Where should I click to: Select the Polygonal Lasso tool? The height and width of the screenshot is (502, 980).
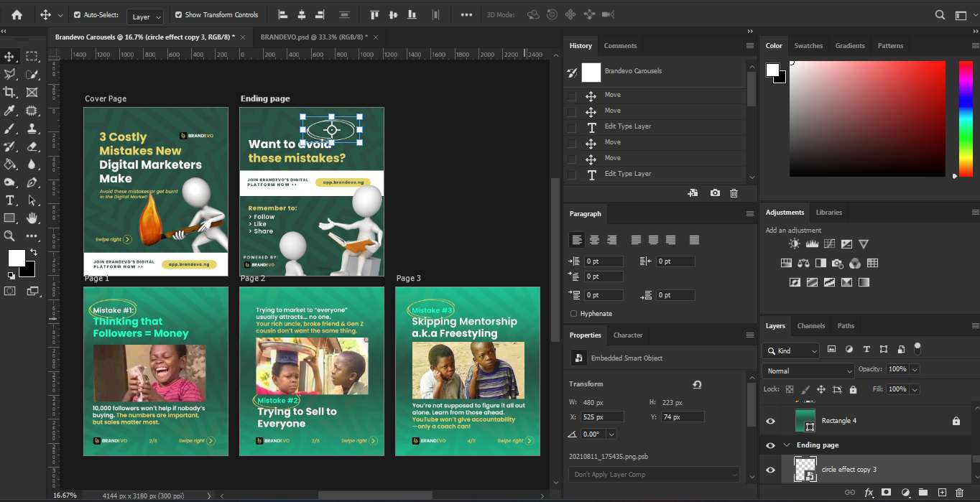10,75
